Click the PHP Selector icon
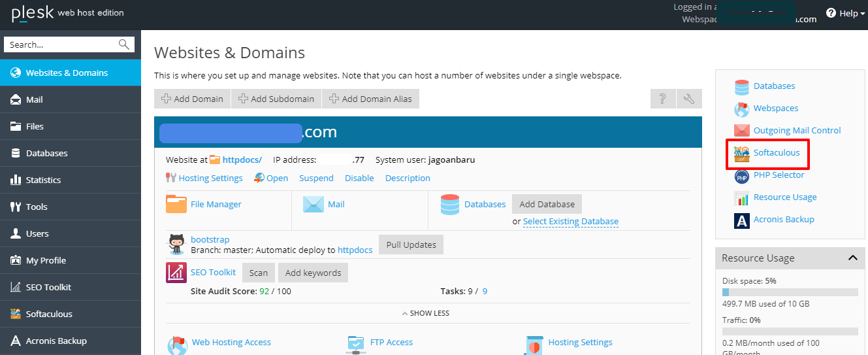This screenshot has width=868, height=355. [742, 175]
